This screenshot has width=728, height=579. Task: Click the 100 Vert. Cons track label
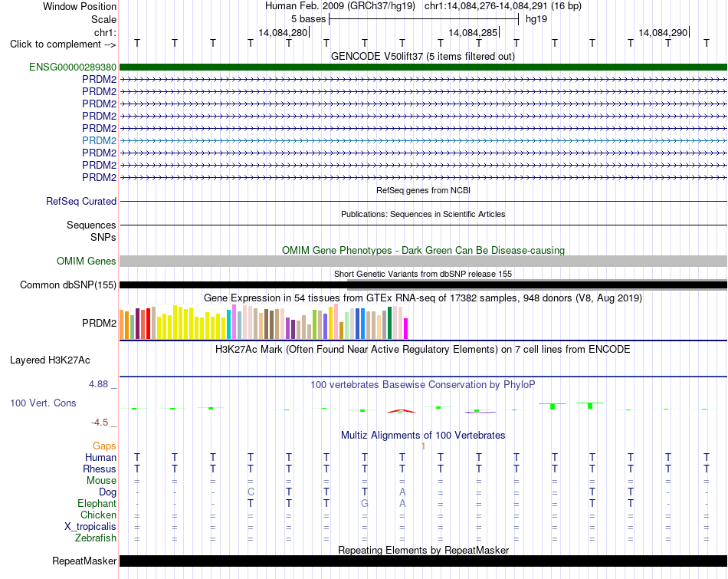pyautogui.click(x=43, y=403)
